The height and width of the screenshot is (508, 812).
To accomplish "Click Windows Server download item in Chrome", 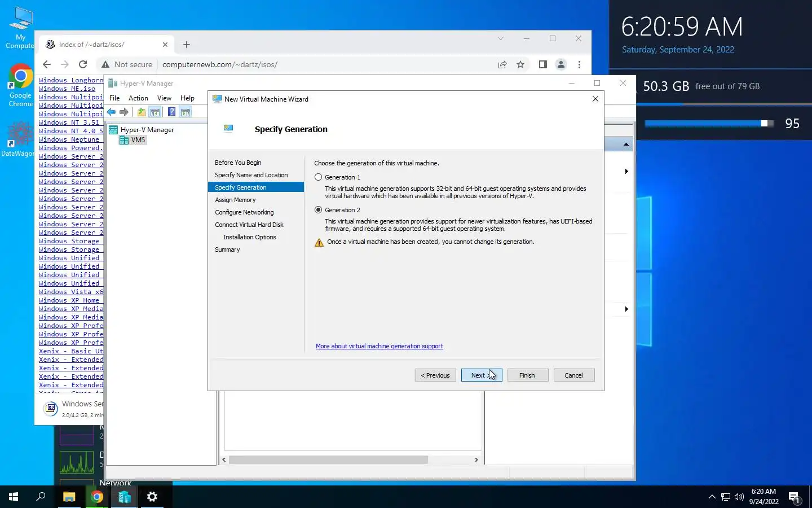I will 74,409.
